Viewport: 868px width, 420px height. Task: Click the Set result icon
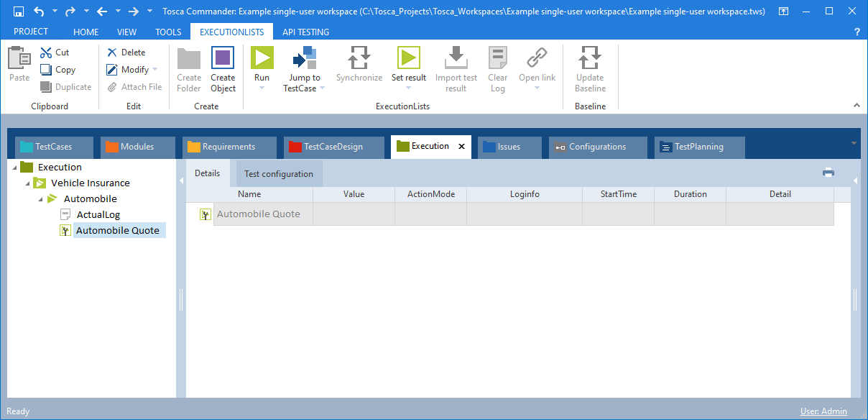(408, 58)
